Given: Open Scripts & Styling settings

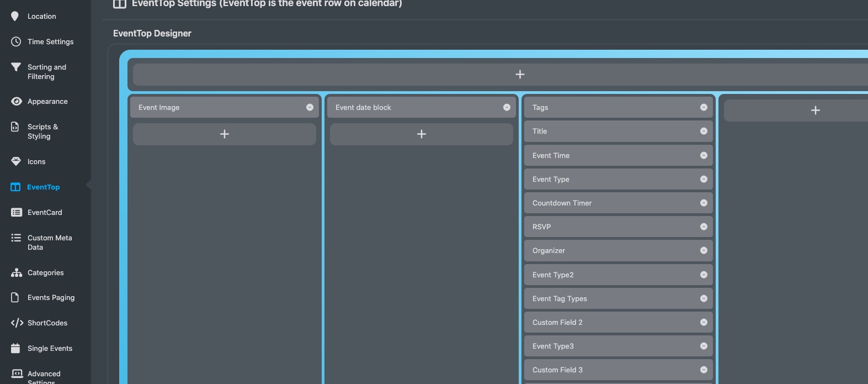Looking at the screenshot, I should pyautogui.click(x=42, y=131).
